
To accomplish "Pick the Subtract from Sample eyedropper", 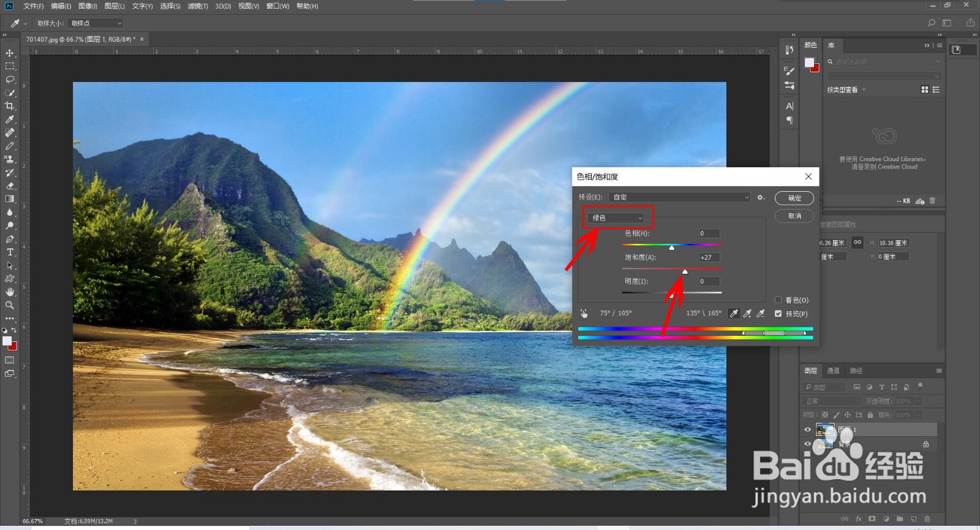I will coord(761,313).
